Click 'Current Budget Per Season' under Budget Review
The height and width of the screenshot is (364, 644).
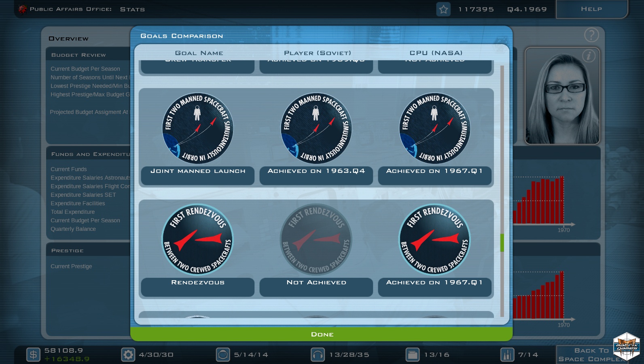point(85,69)
